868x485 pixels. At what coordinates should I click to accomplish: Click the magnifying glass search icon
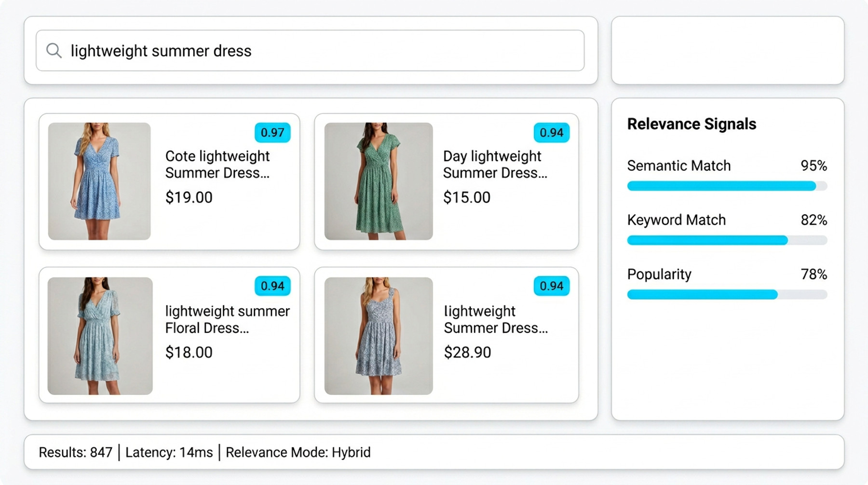point(54,51)
